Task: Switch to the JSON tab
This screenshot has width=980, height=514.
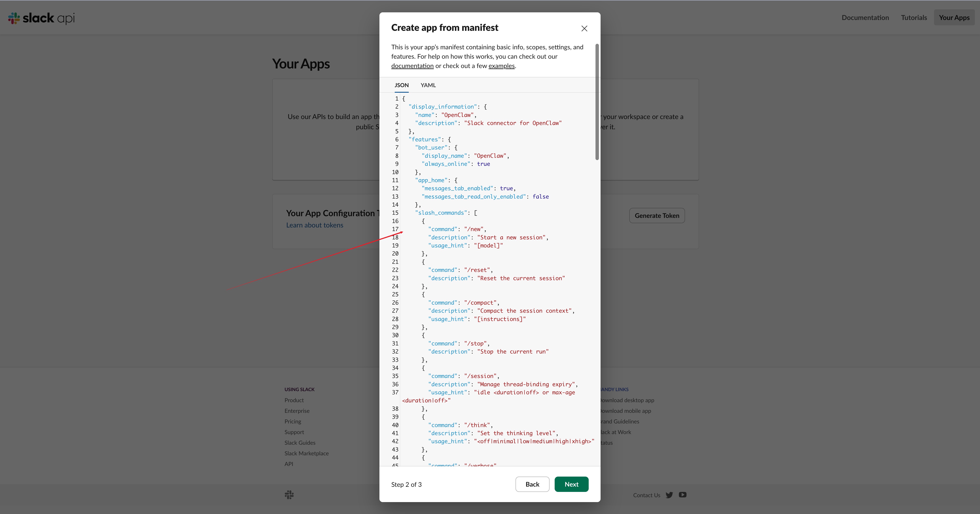Action: [401, 85]
